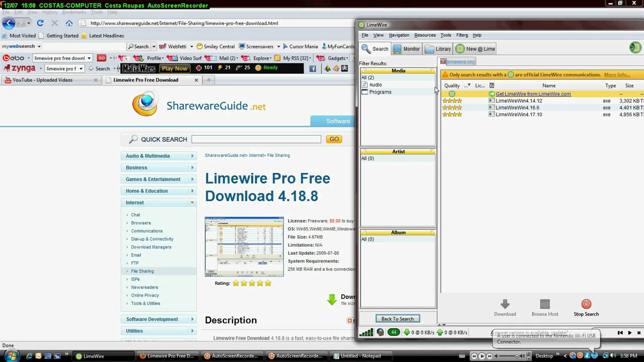The image size is (644, 362).
Task: Switch to Untitled - Notepad taskbar button
Action: [x=361, y=356]
